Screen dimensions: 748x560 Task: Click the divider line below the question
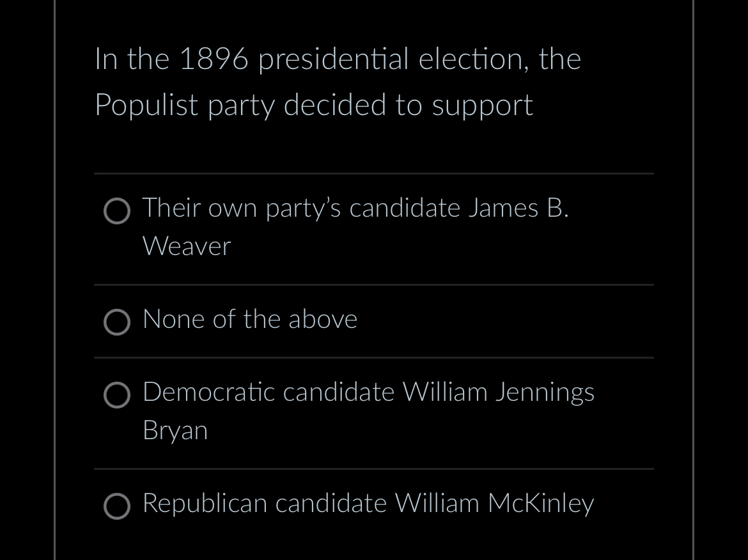click(373, 173)
